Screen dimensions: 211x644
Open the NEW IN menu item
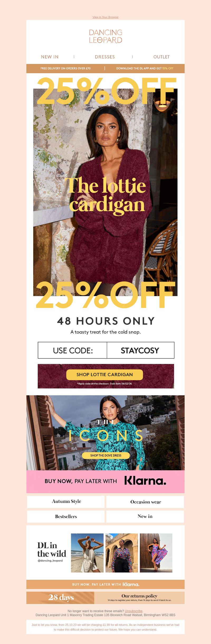coord(50,57)
